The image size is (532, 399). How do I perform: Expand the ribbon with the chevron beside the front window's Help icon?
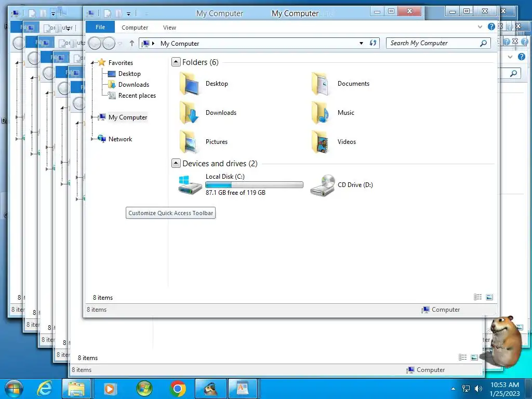(x=480, y=27)
